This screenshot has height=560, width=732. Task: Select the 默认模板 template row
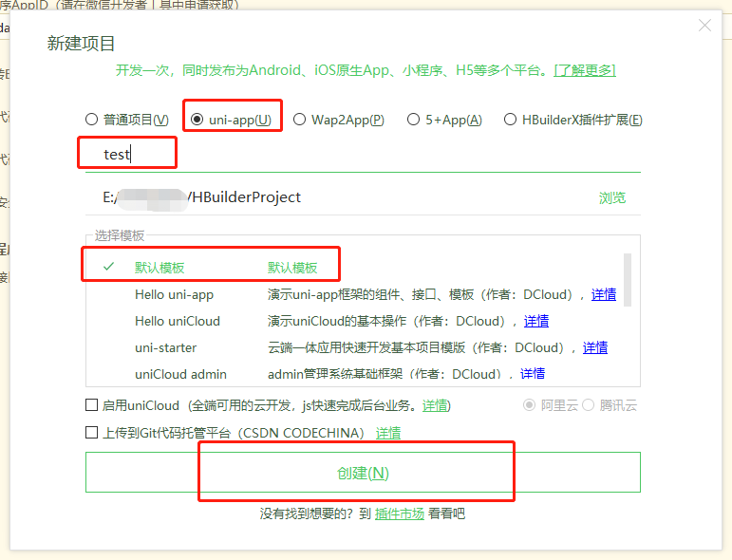[355, 268]
